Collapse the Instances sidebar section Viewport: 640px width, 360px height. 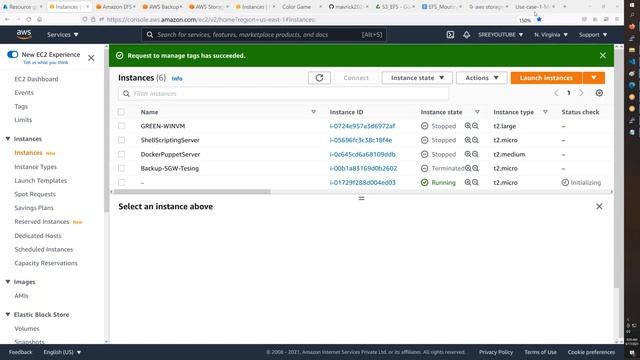[x=8, y=139]
